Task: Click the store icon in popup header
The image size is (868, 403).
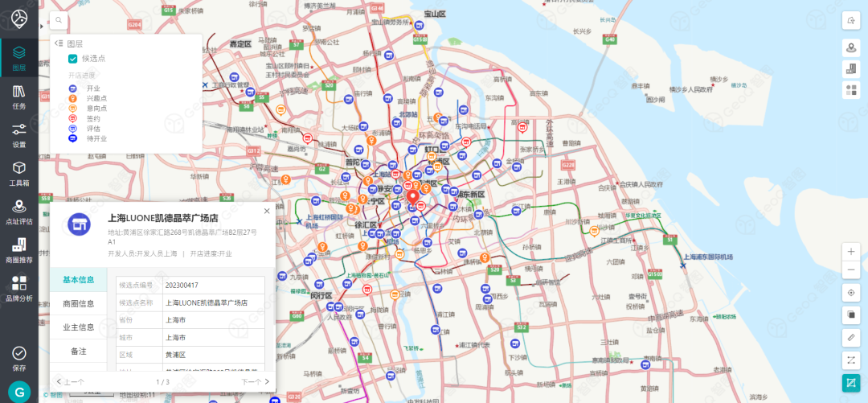Action: click(x=79, y=224)
